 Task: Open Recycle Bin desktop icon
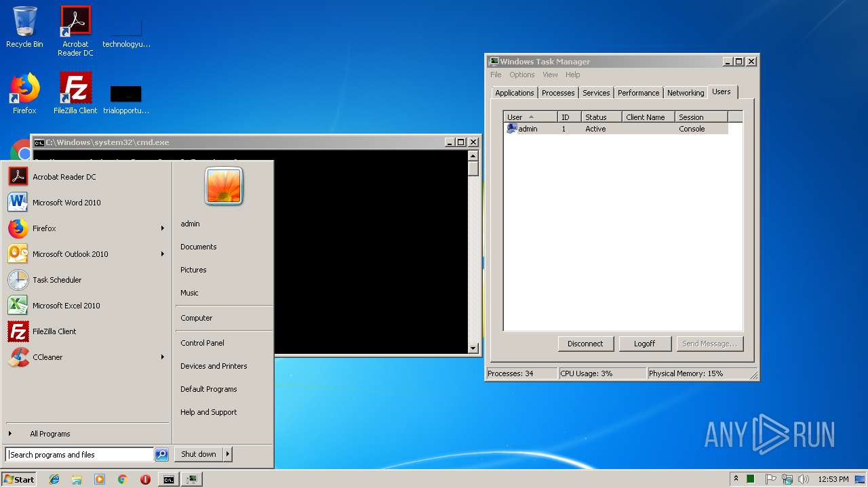(x=24, y=27)
